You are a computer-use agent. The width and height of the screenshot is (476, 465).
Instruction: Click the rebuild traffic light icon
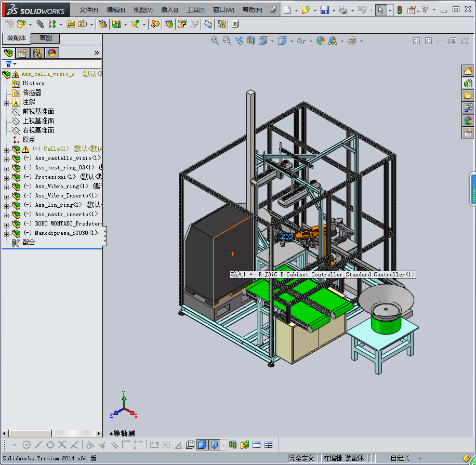pos(400,10)
